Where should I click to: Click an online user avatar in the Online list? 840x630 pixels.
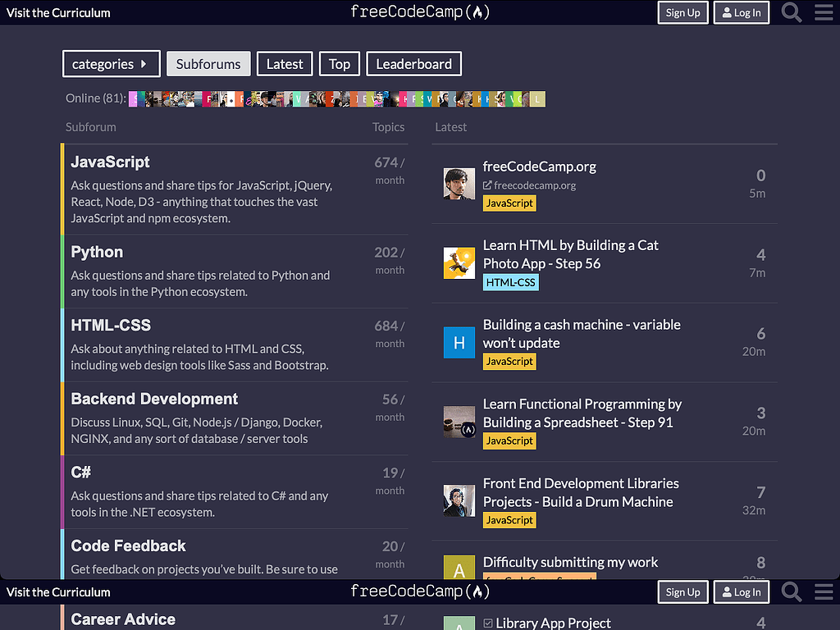click(135, 98)
